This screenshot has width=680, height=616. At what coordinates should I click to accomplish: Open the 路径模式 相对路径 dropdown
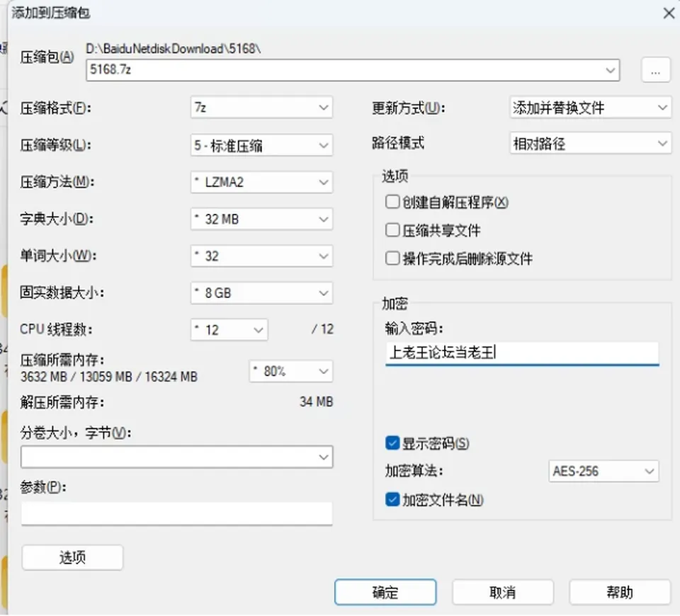(x=590, y=143)
